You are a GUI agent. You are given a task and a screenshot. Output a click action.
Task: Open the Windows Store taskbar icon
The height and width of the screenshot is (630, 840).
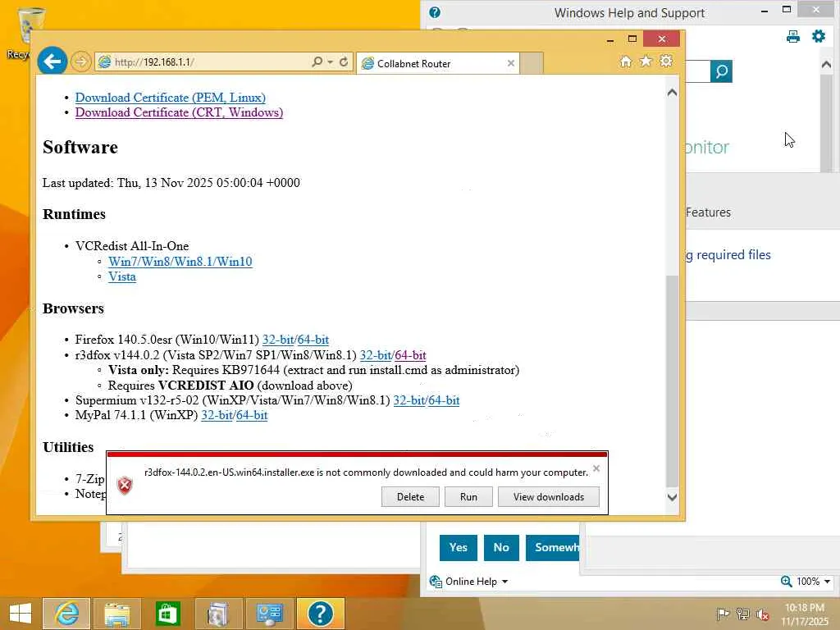coord(167,614)
